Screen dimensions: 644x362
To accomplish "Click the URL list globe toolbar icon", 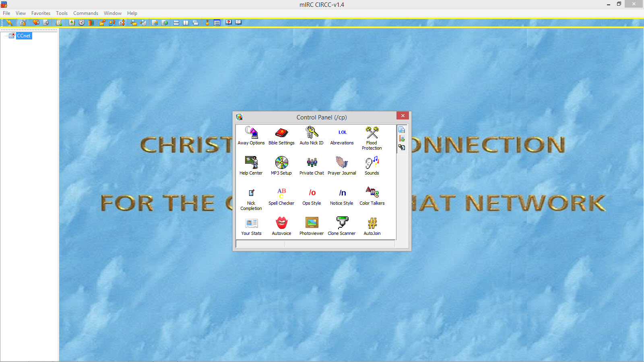I will pyautogui.click(x=165, y=23).
